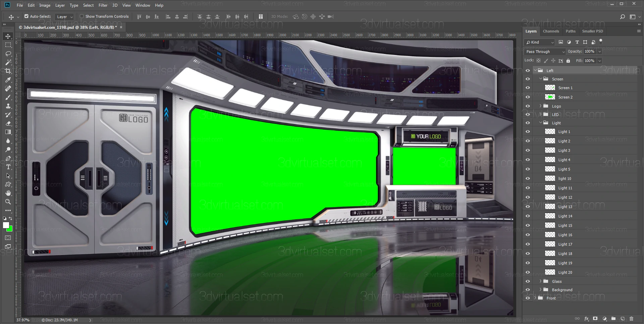Toggle visibility of Background group
This screenshot has height=324, width=644.
[x=528, y=290]
